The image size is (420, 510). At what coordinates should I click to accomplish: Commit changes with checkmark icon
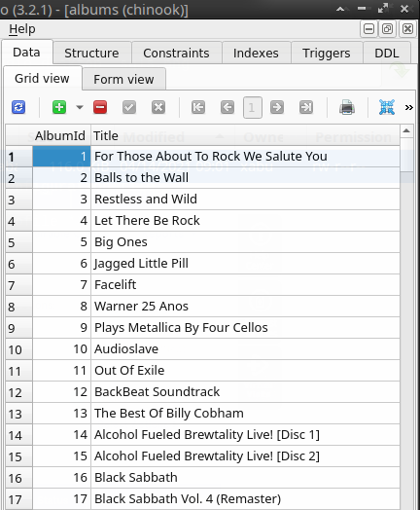coord(129,107)
